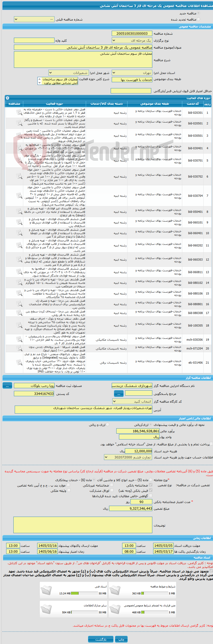This screenshot has width=213, height=644.
Task: Select the 'ارزی/ریالی' radio option
Action: coord(151,425)
